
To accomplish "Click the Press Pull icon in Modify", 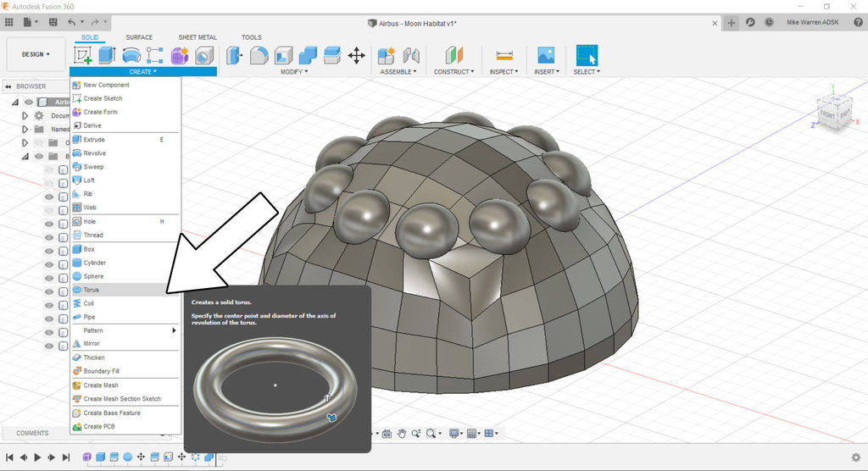I will click(x=235, y=56).
